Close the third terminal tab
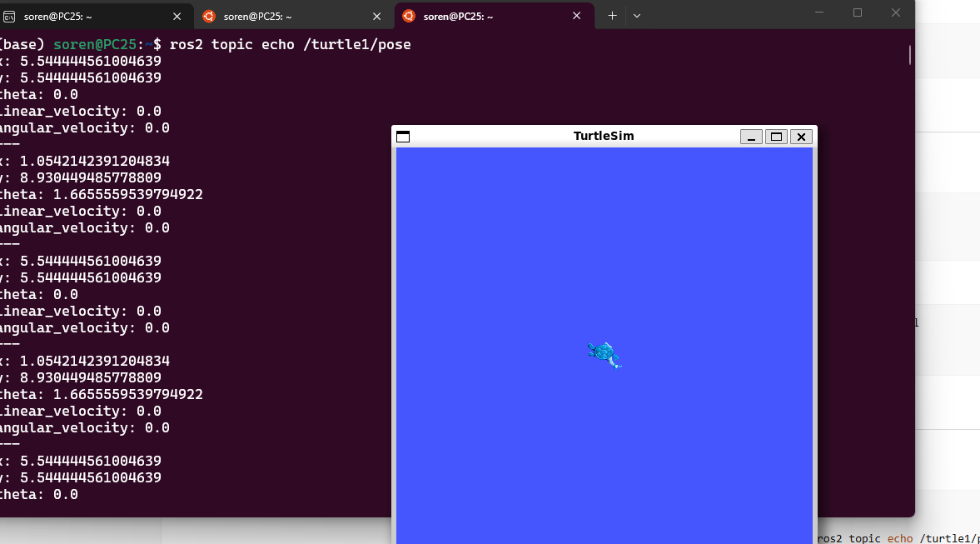Screen dimensions: 980x544 pyautogui.click(x=577, y=17)
